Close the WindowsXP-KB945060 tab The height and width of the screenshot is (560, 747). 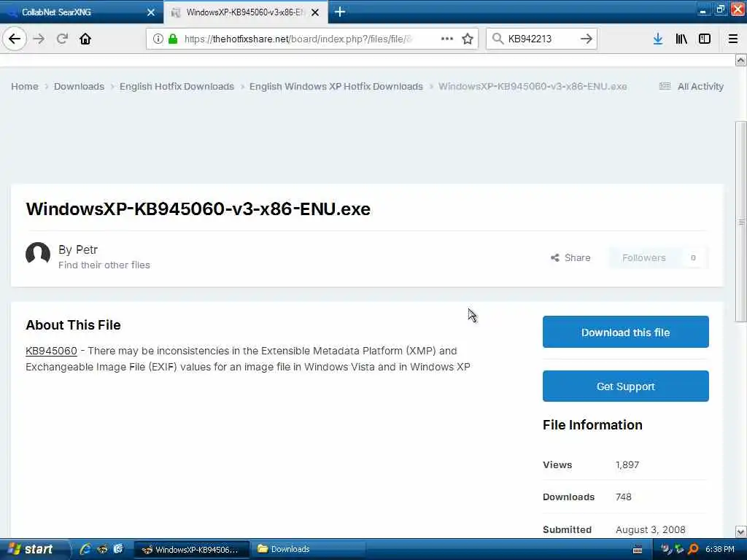[315, 12]
